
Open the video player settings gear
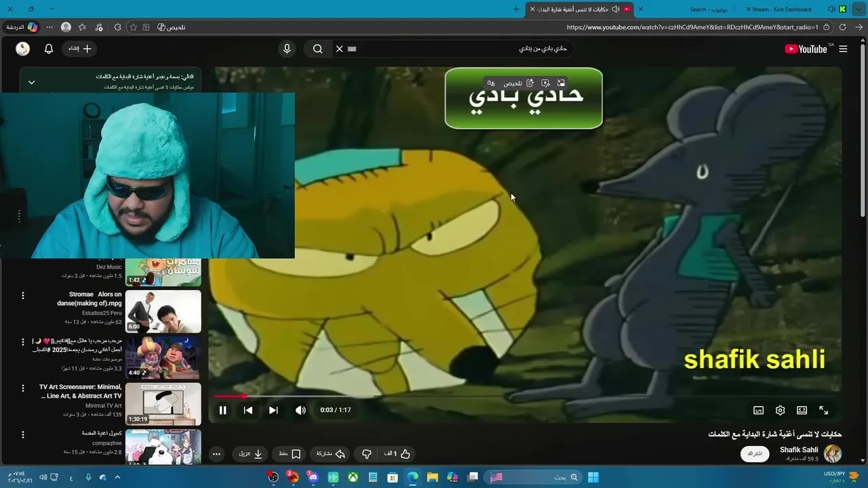coord(781,410)
